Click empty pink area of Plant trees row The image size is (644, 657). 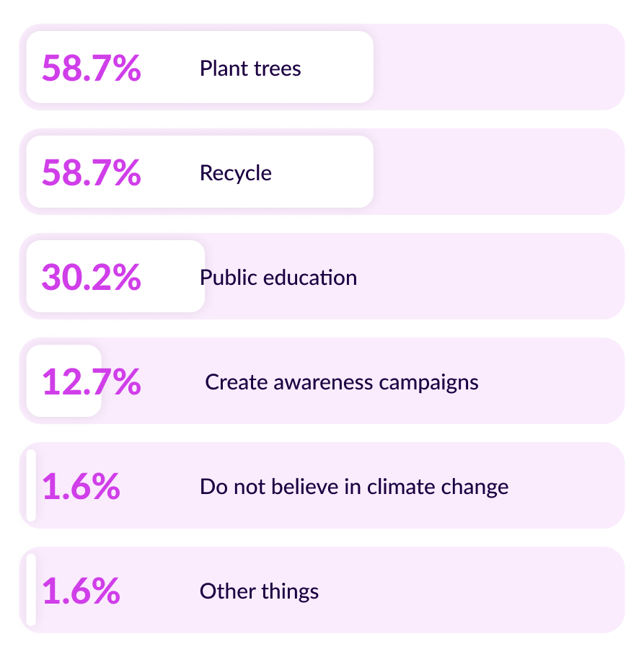click(x=498, y=67)
